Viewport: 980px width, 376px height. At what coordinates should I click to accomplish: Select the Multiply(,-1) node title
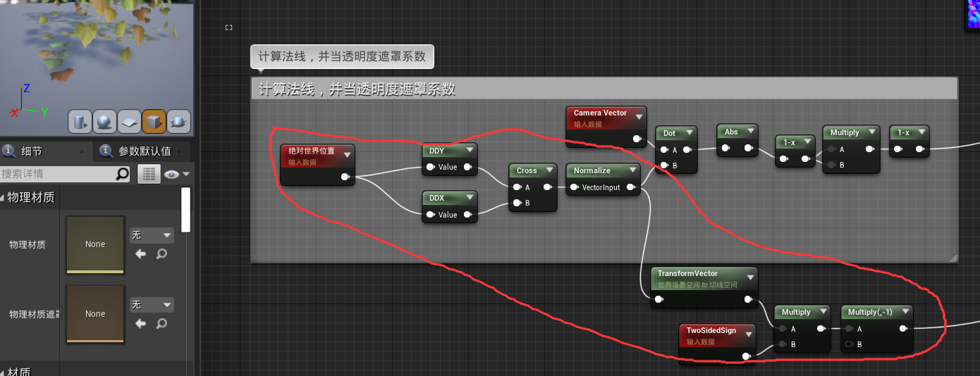[870, 312]
